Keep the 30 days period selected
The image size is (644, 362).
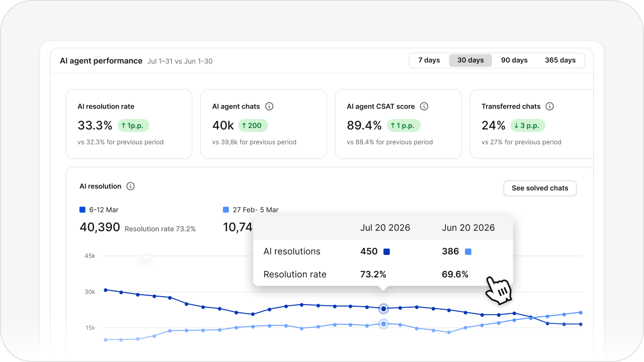470,60
